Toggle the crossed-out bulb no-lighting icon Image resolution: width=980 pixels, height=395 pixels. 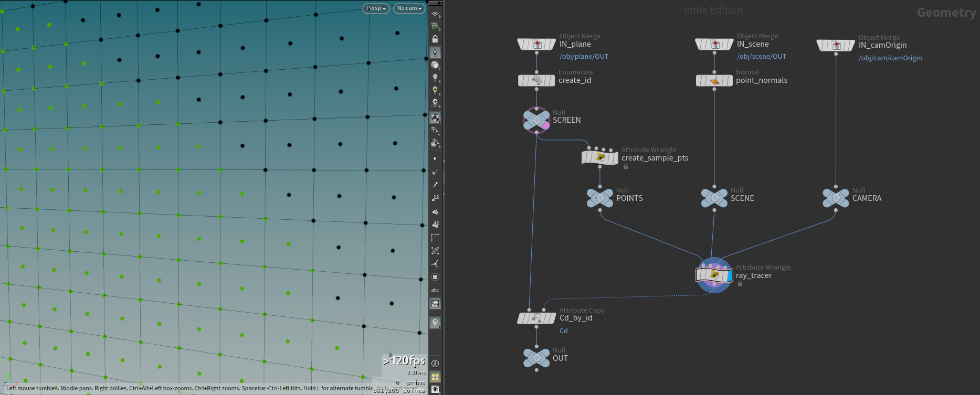pyautogui.click(x=435, y=52)
